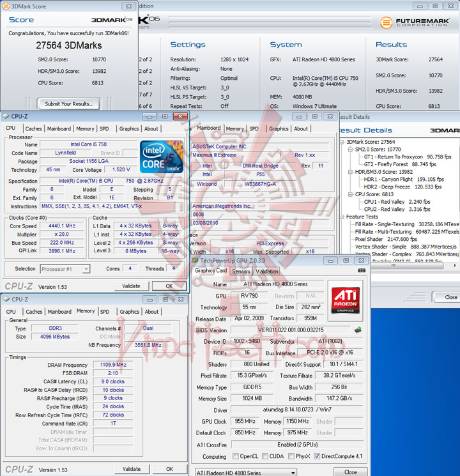The height and width of the screenshot is (476, 460).
Task: Open the About tab in the bottom CPU-Z window
Action: [x=151, y=312]
